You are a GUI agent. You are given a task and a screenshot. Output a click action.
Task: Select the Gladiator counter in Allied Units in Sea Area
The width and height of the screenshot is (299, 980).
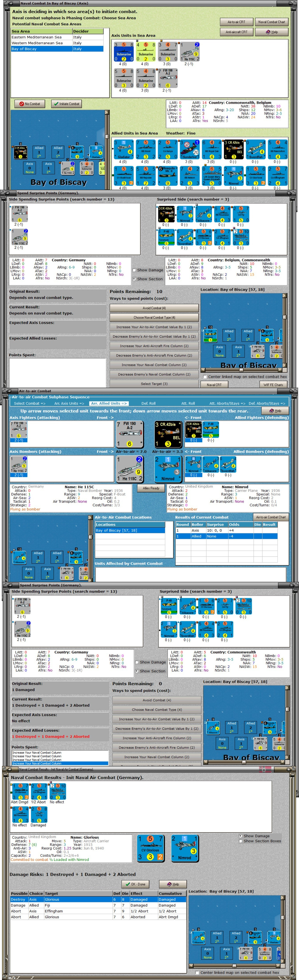pos(124,149)
